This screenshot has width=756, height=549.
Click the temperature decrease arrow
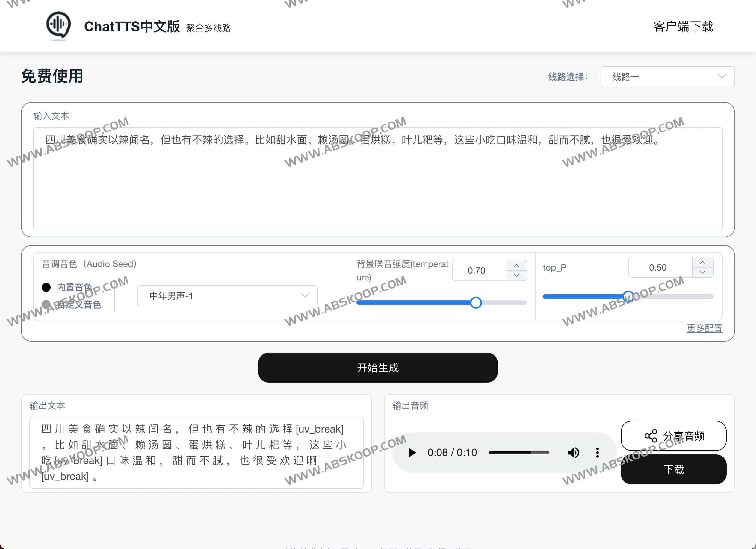click(x=516, y=275)
